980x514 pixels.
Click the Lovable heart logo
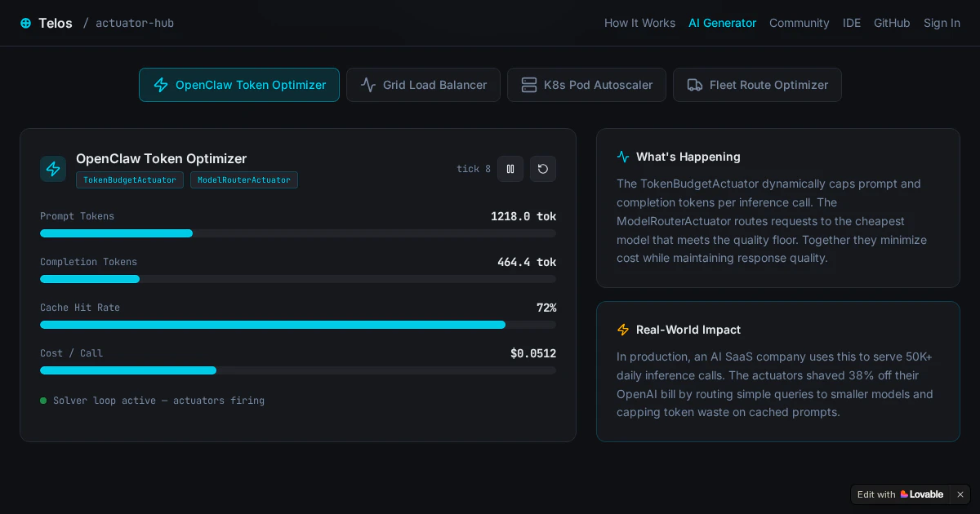coord(904,494)
